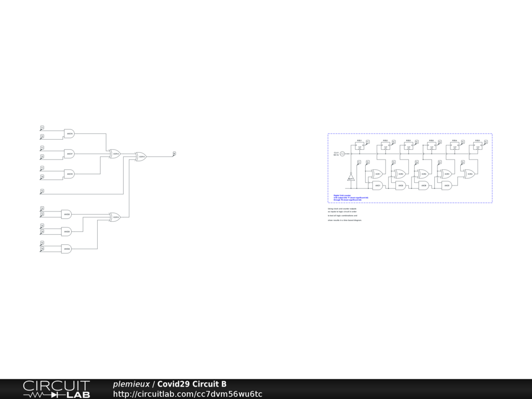Open the circuitlab.com/cc7dvm56wu6tc URL

(x=188, y=394)
